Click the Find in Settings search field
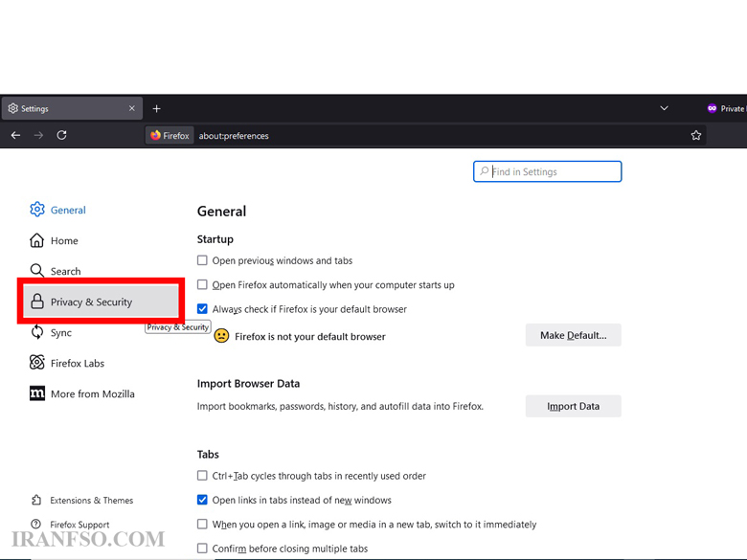Image resolution: width=747 pixels, height=560 pixels. tap(548, 171)
